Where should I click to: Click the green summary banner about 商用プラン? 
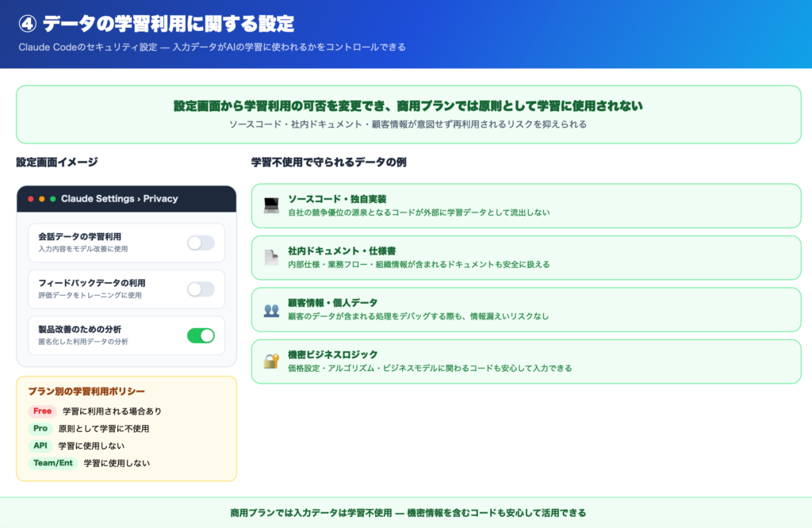(x=408, y=115)
